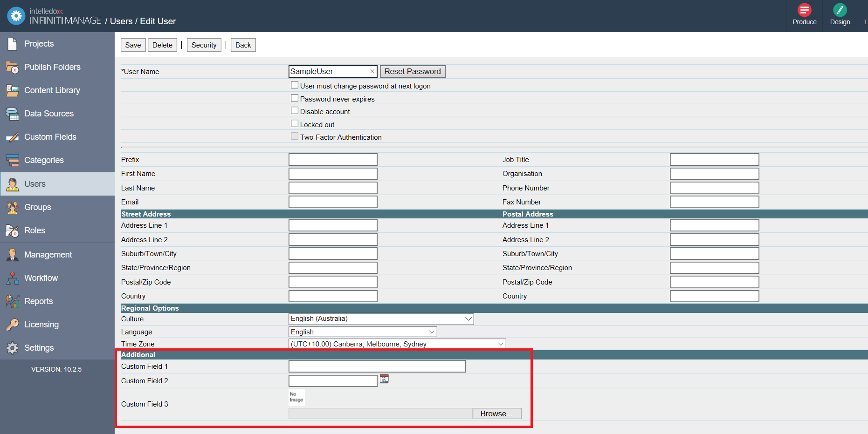Click the Users person icon
The width and height of the screenshot is (868, 434).
13,184
